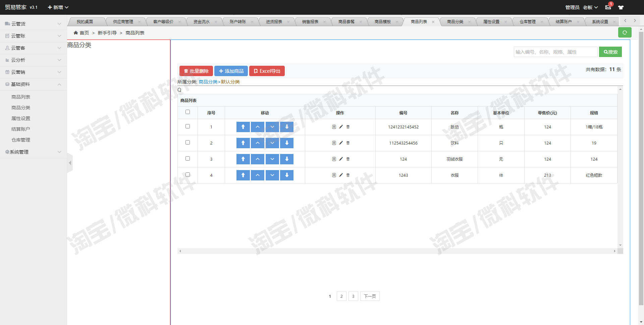644x325 pixels.
Task: Switch to the 供应商管理 tab
Action: coord(123,22)
